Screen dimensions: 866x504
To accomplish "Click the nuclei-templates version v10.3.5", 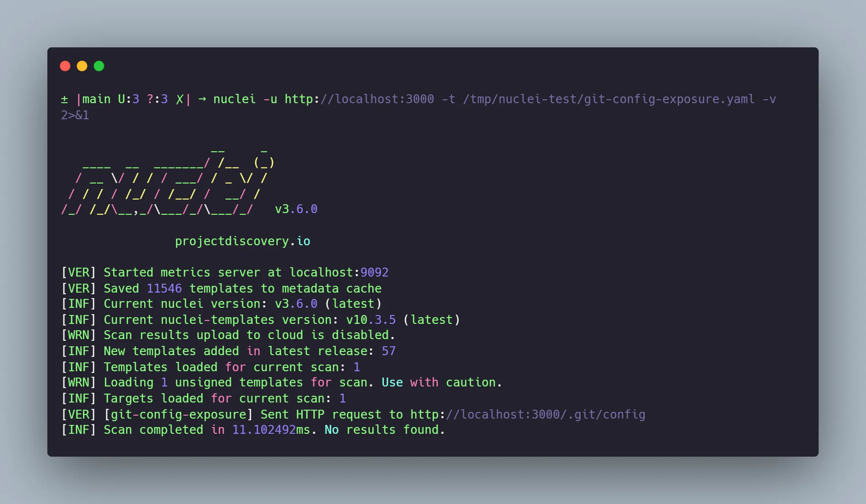I will pyautogui.click(x=371, y=320).
